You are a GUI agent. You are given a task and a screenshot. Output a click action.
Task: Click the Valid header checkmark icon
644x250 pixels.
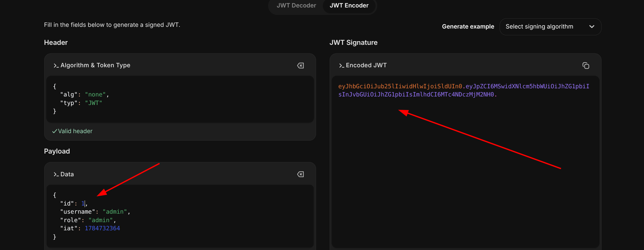click(x=54, y=131)
